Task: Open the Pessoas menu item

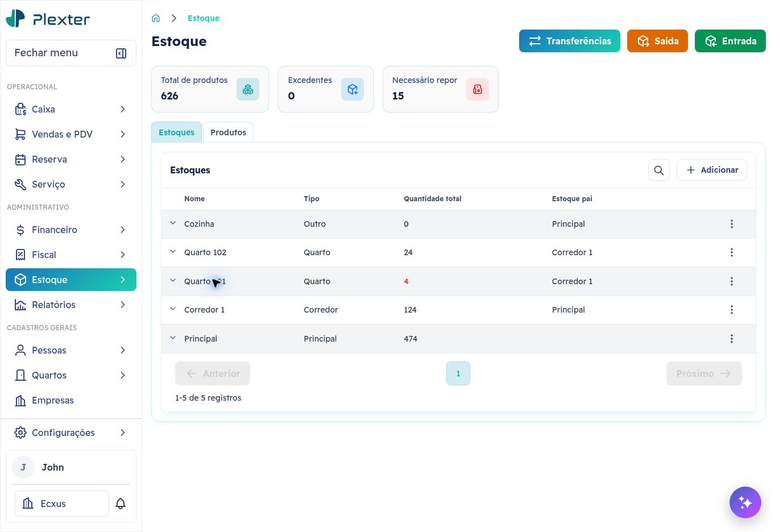Action: tap(71, 350)
